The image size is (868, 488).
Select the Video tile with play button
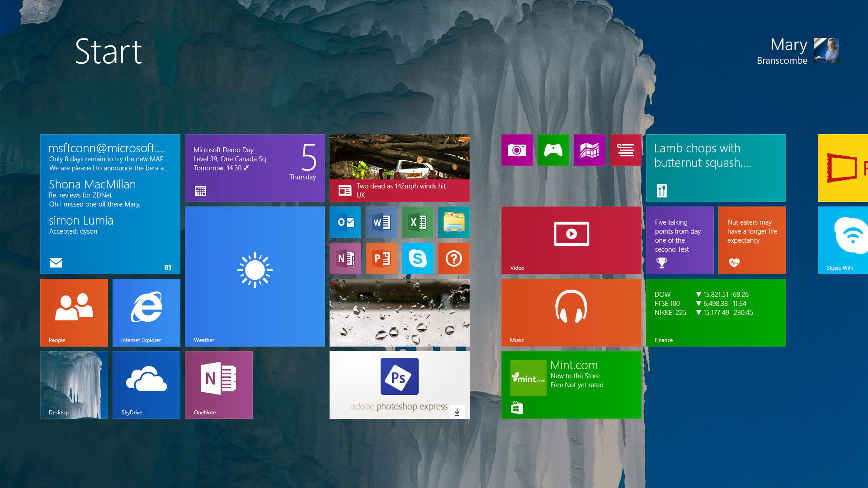(x=571, y=239)
